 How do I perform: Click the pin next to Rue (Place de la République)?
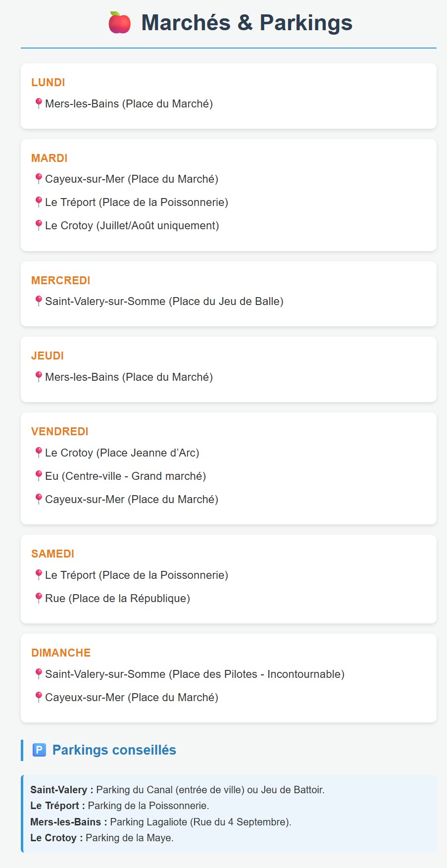click(x=39, y=598)
